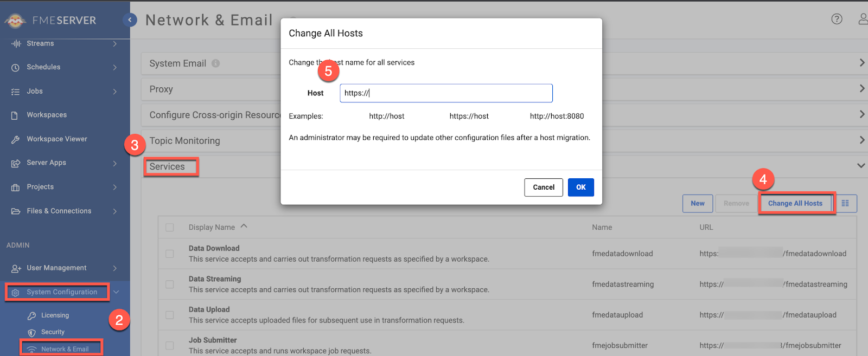868x356 pixels.
Task: Expand the Schedules menu chevron
Action: click(x=114, y=68)
